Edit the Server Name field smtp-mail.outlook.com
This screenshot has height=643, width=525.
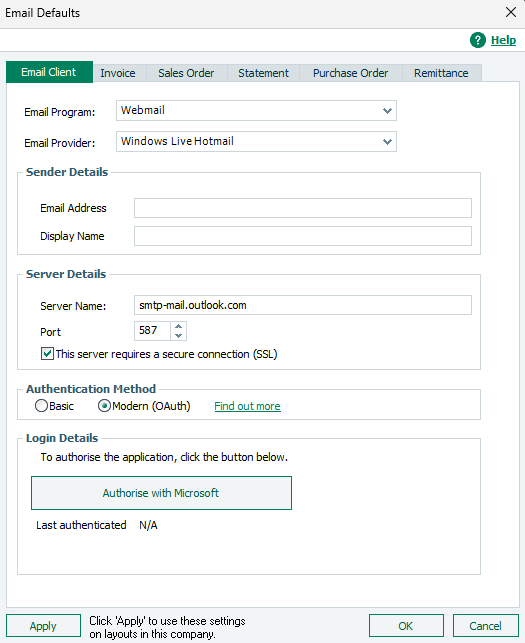(x=303, y=305)
